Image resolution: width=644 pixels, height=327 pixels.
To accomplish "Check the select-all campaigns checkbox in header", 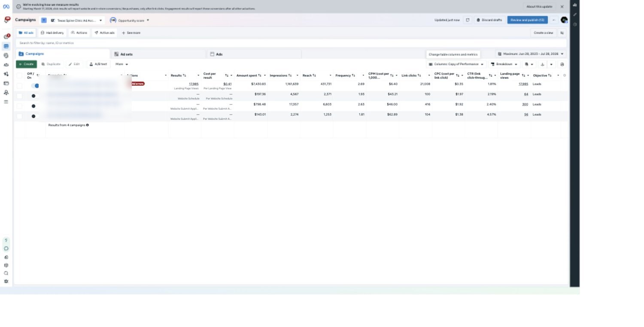I will point(19,75).
